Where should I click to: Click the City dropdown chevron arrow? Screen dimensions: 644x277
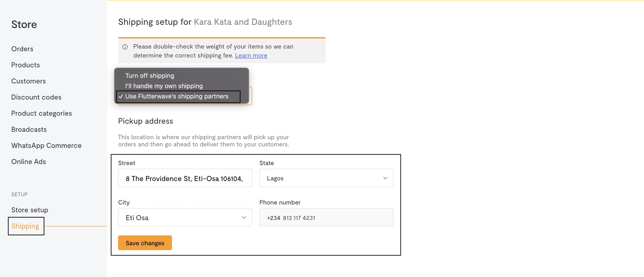click(244, 217)
